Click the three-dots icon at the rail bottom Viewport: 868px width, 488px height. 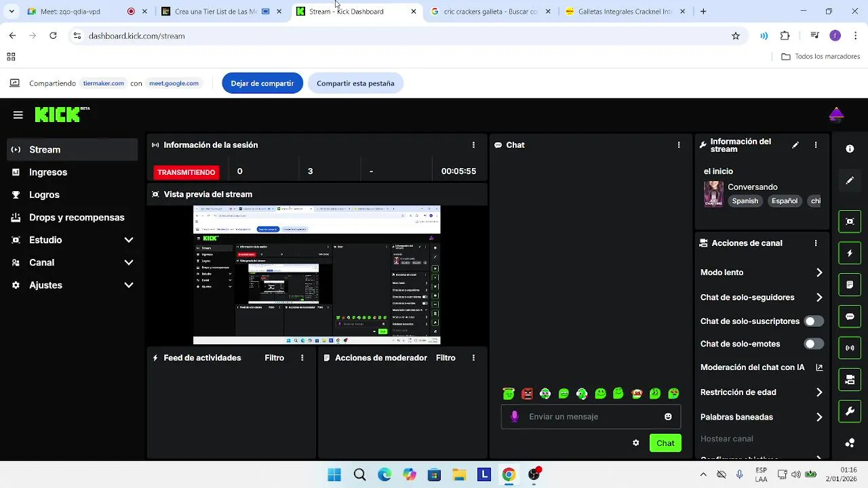(850, 443)
